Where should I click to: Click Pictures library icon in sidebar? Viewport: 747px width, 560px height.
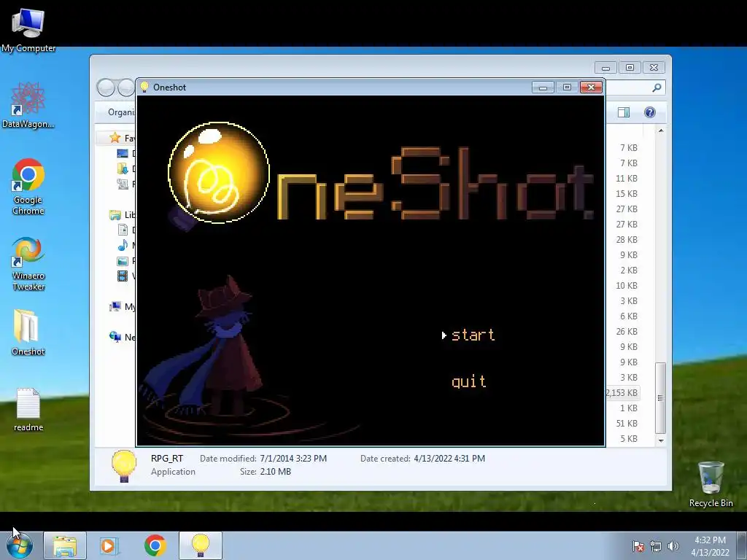coord(123,261)
